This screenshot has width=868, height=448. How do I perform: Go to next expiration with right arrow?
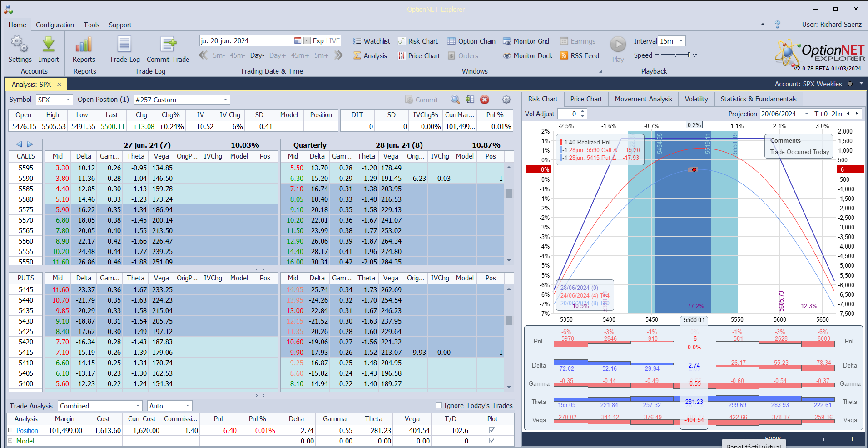coord(30,144)
